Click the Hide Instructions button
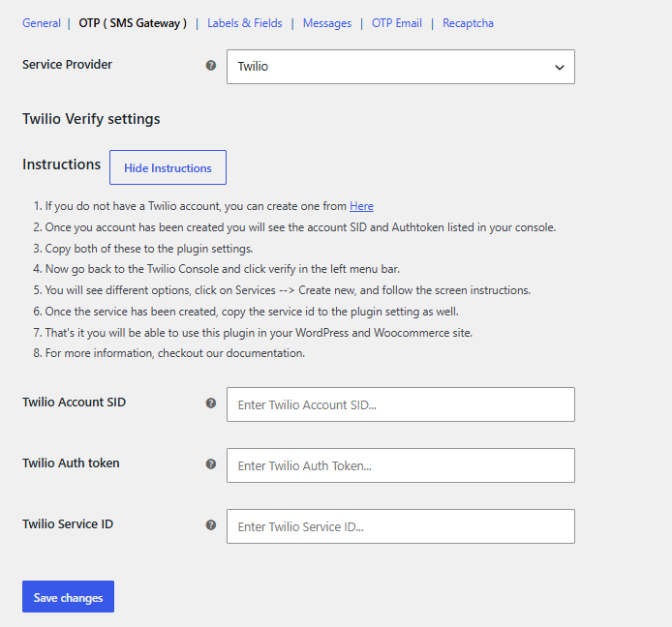Image resolution: width=672 pixels, height=627 pixels. [168, 167]
